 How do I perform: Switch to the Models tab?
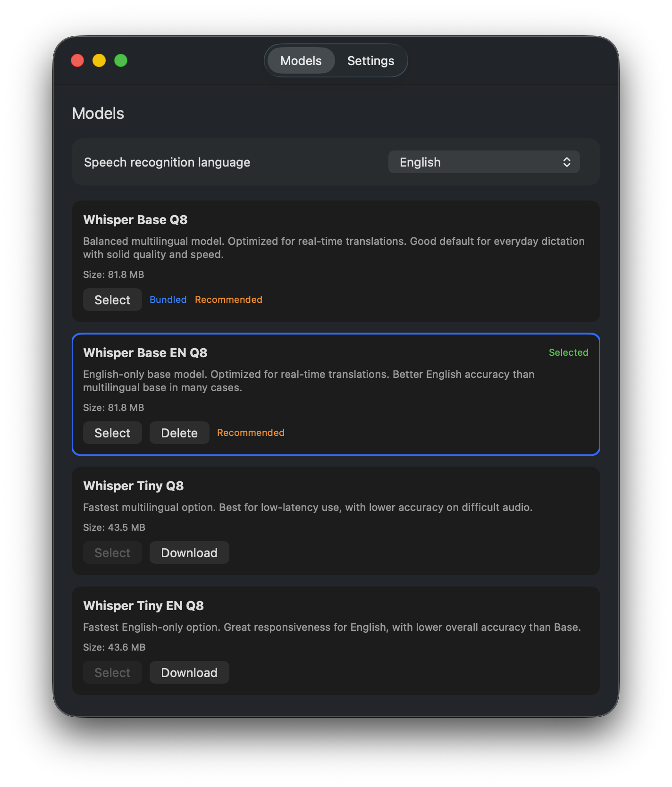pyautogui.click(x=301, y=60)
